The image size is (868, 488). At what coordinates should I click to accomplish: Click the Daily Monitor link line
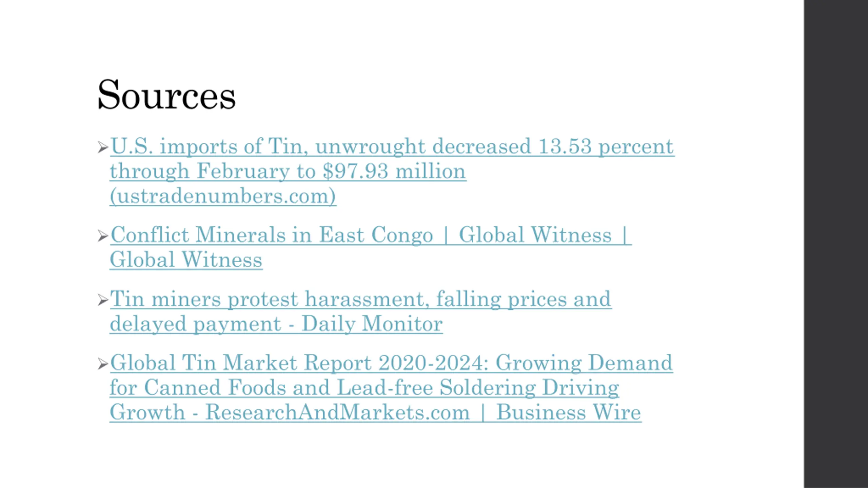pyautogui.click(x=372, y=324)
